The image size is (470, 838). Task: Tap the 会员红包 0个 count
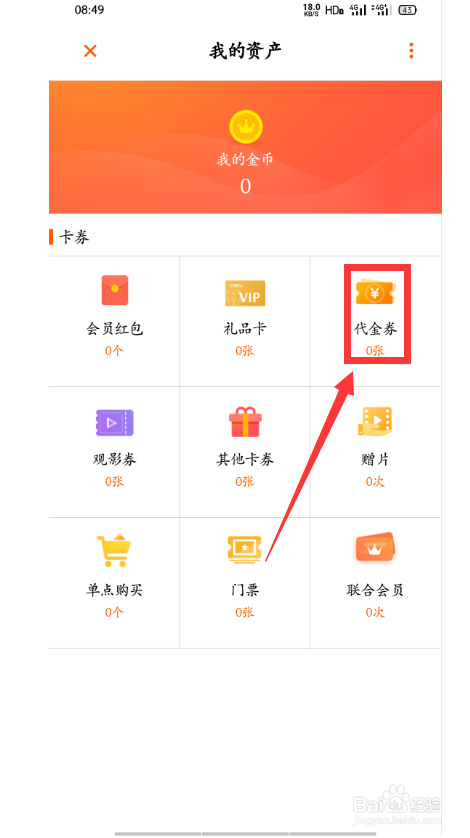pyautogui.click(x=114, y=351)
